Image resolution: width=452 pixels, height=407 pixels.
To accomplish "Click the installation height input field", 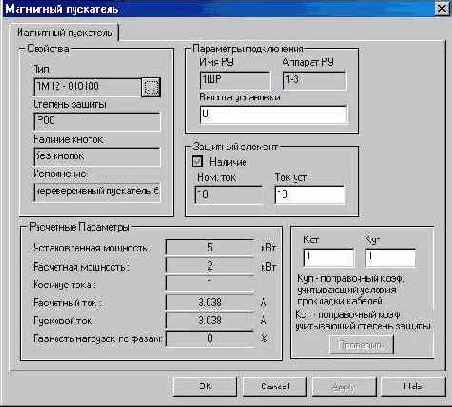I will (x=274, y=115).
